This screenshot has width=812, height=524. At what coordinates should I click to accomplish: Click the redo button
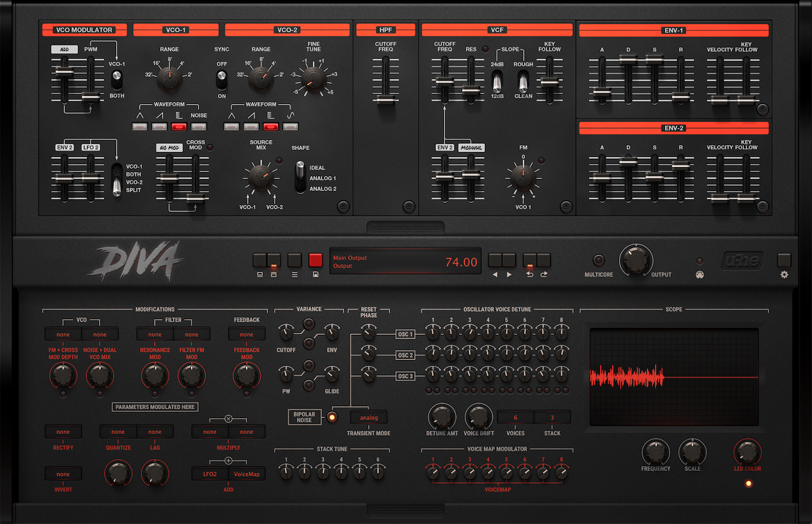(x=544, y=260)
